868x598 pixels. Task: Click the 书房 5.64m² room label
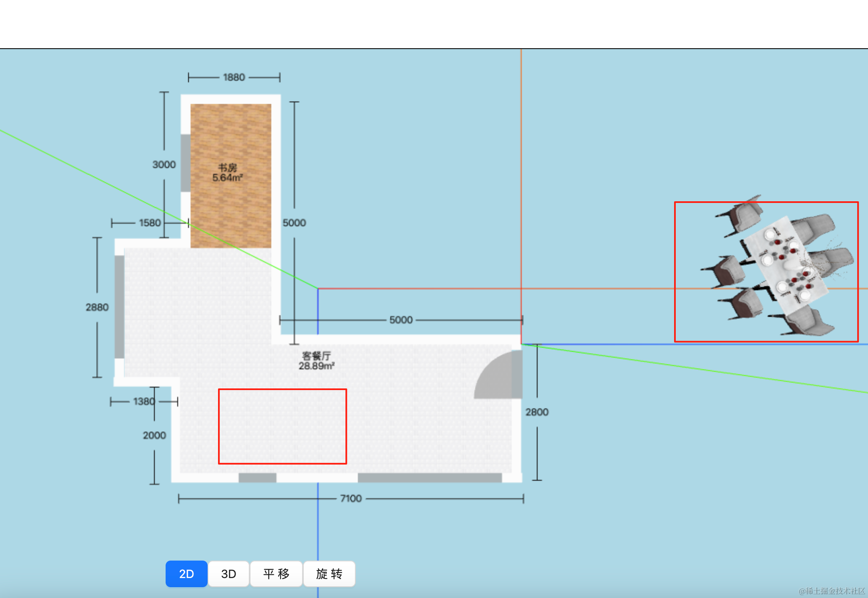(x=227, y=173)
